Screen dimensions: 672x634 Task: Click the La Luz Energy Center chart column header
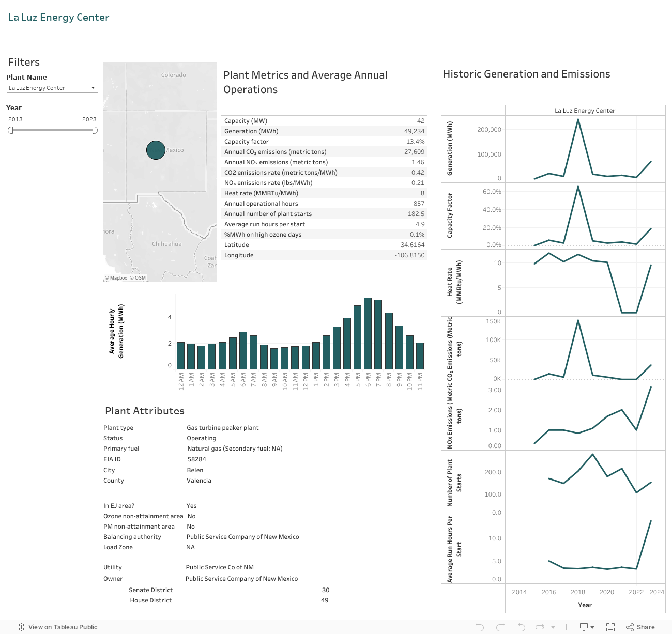click(585, 111)
